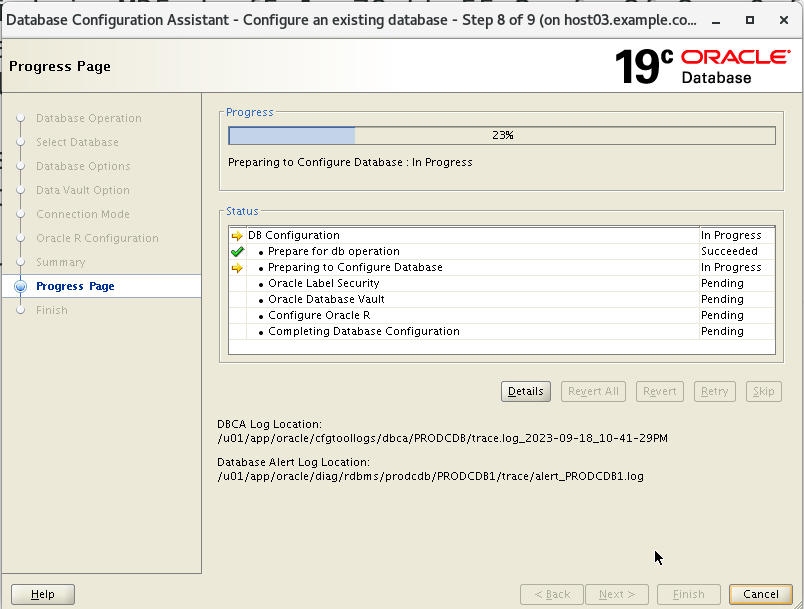Click the Retry button
Image resolution: width=804 pixels, height=609 pixels.
tap(714, 392)
